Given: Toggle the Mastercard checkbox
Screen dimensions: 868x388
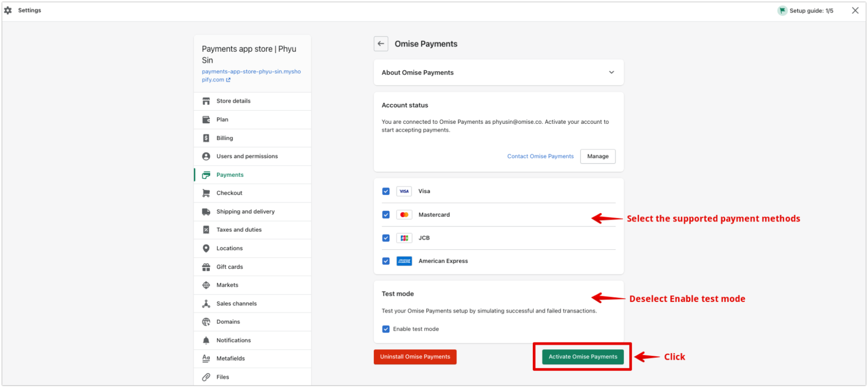Looking at the screenshot, I should pyautogui.click(x=386, y=215).
